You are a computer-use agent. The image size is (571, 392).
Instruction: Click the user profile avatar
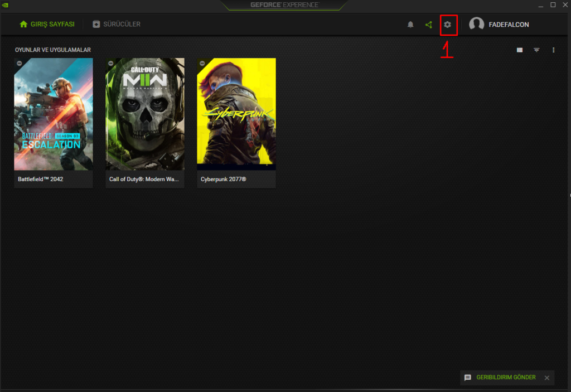coord(476,25)
